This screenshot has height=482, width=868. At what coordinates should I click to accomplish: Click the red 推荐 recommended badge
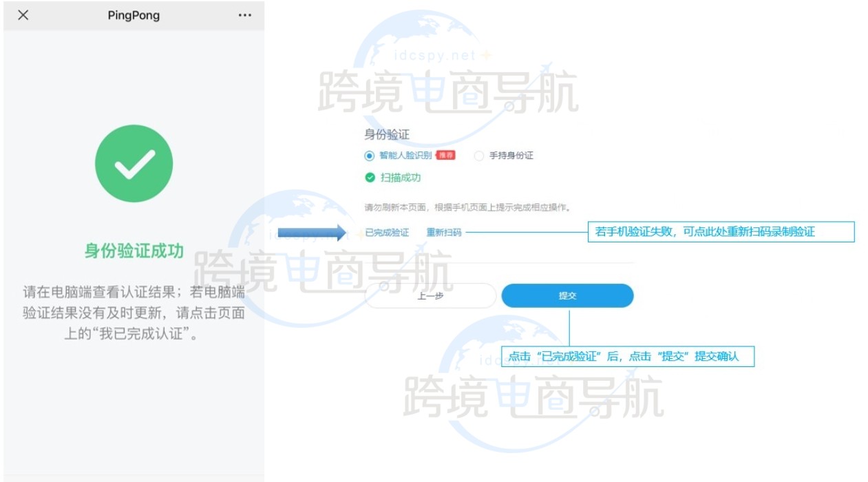point(447,156)
